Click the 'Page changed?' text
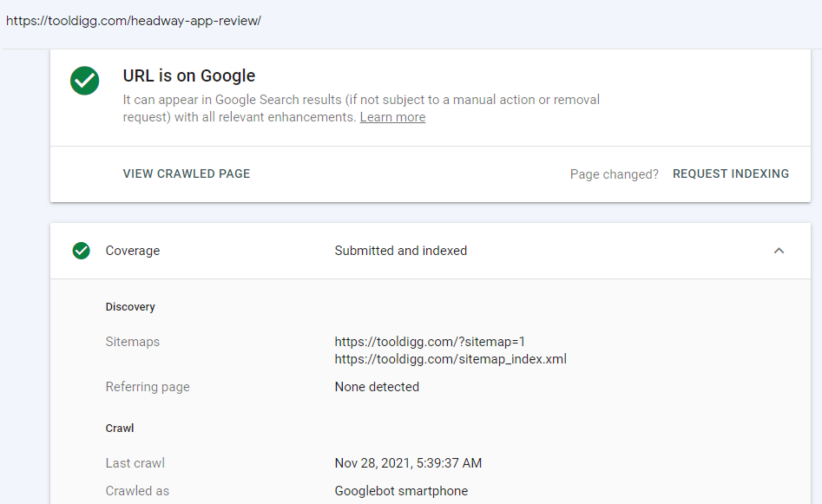The image size is (822, 504). pos(614,174)
